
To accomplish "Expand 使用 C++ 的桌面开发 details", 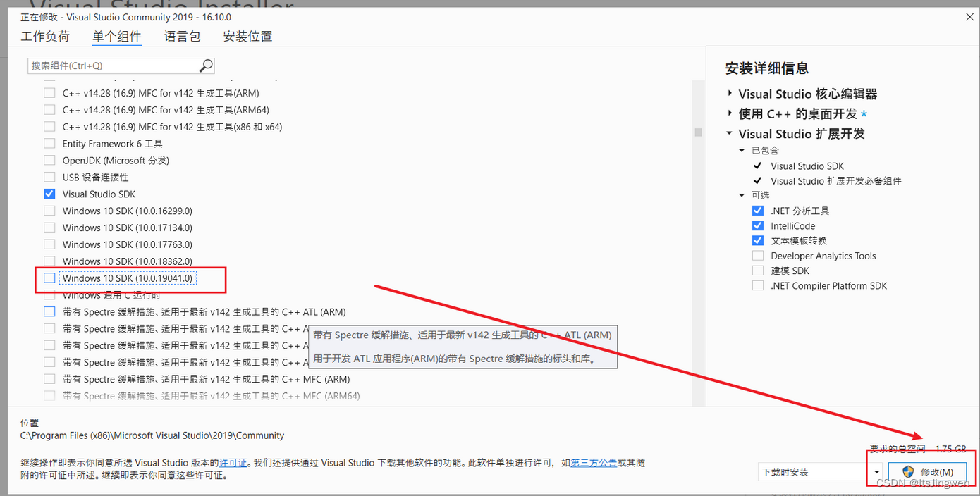I will click(730, 113).
